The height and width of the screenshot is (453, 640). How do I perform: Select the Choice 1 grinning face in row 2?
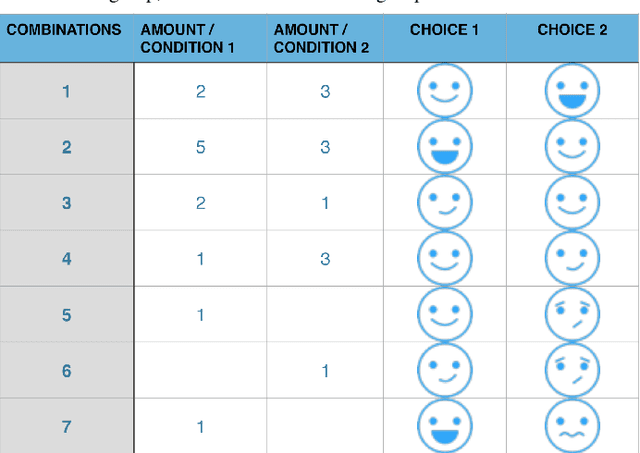pos(444,147)
